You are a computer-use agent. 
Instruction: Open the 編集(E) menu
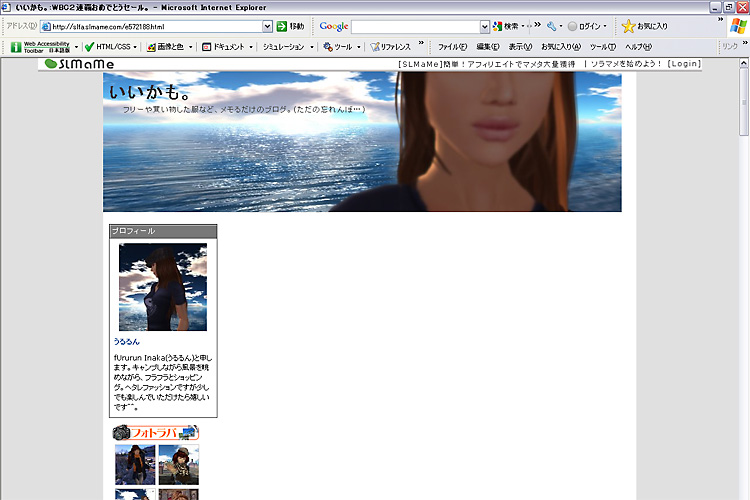487,47
